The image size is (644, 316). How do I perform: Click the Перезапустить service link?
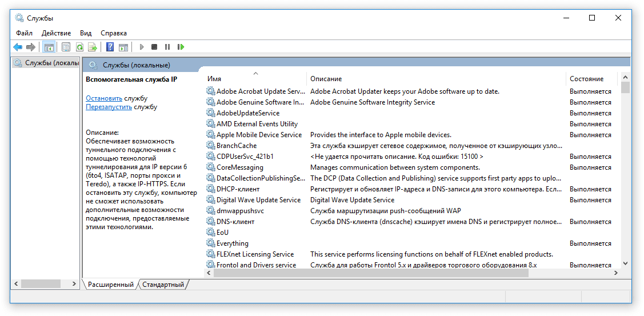[109, 107]
